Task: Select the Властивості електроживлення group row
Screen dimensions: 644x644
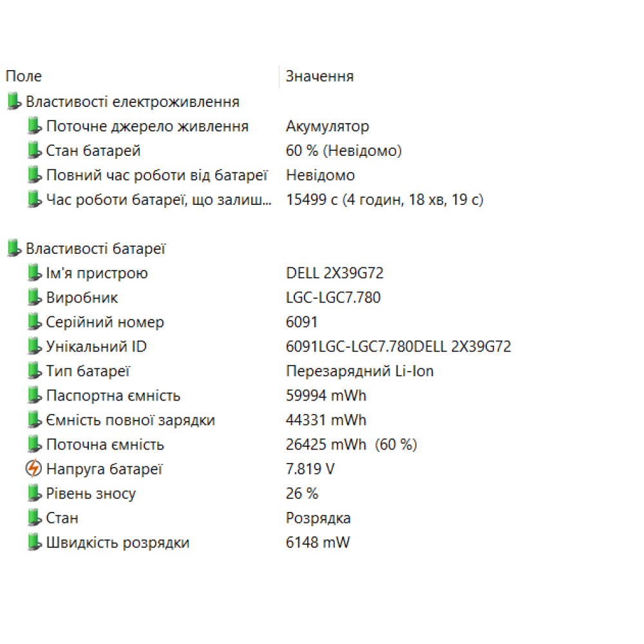Action: coord(132,102)
